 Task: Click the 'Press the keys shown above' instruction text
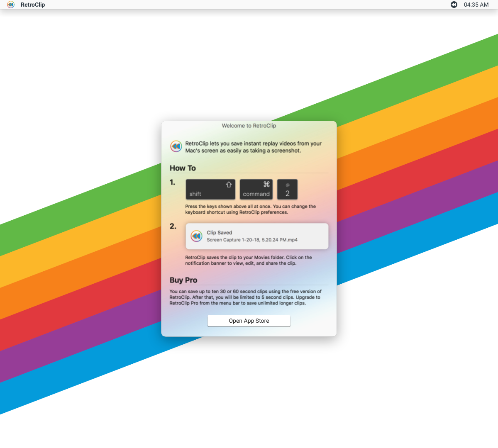(251, 209)
